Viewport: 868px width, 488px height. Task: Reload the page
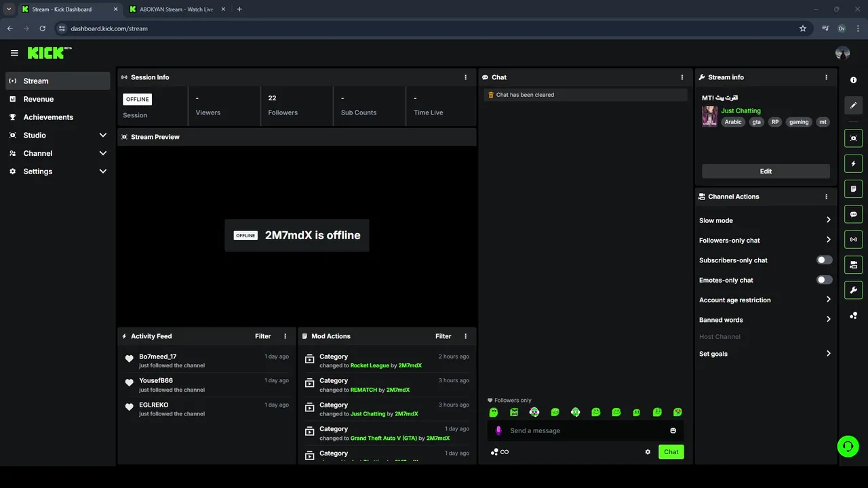point(42,28)
